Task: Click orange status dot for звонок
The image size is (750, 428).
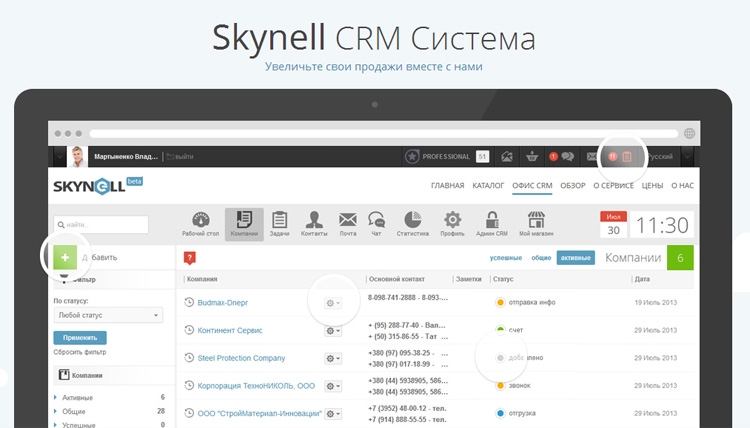Action: coord(500,385)
